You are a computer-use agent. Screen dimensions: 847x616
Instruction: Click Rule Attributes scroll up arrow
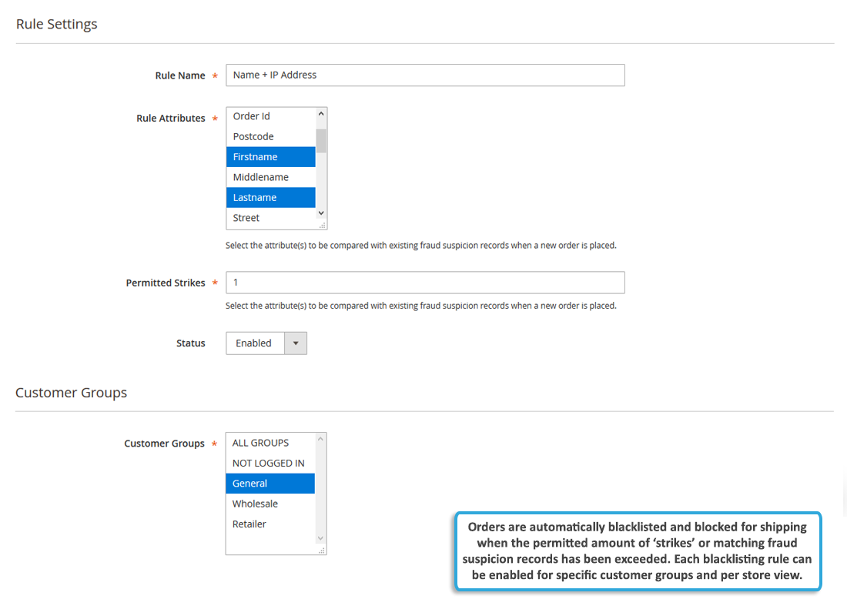coord(321,113)
